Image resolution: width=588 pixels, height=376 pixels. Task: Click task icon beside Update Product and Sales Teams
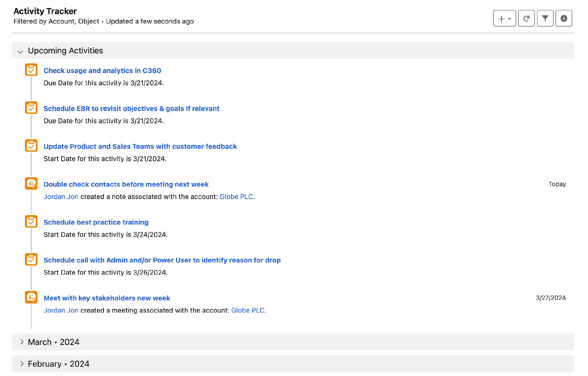[31, 146]
